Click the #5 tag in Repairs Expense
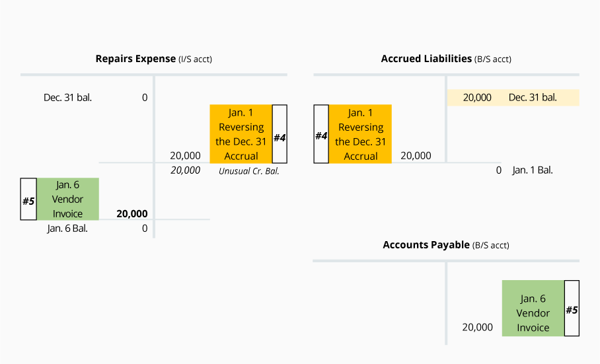 (x=28, y=199)
